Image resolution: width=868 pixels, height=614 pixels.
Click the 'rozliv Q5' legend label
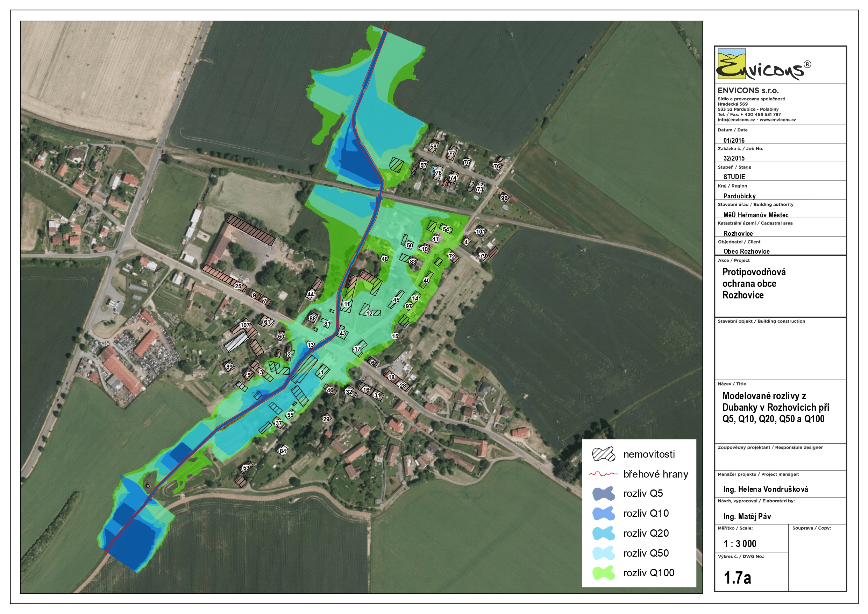(643, 493)
